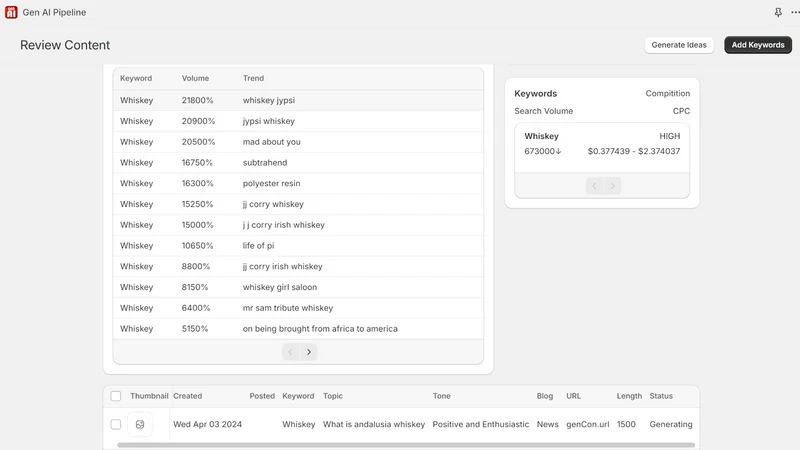This screenshot has height=450, width=800.
Task: Click the Gen AI Pipeline app logo
Action: coord(11,12)
